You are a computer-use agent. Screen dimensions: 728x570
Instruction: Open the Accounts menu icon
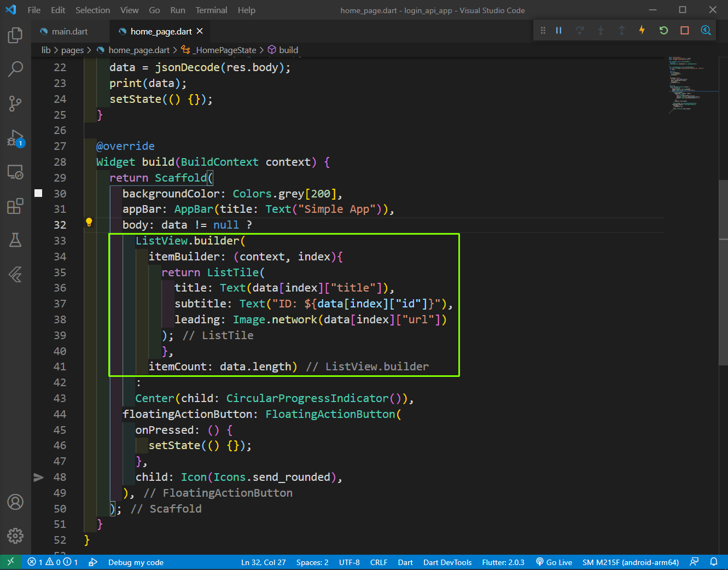[15, 502]
